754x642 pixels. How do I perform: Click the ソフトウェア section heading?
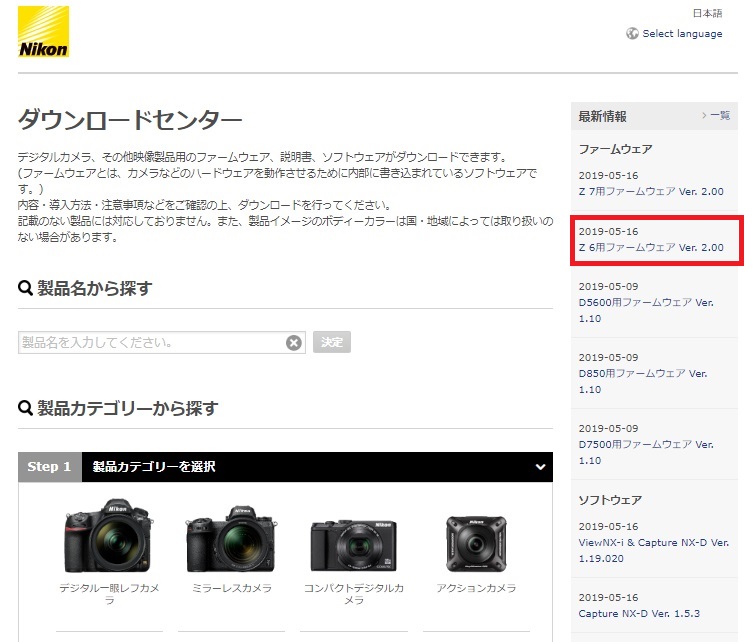tap(610, 500)
